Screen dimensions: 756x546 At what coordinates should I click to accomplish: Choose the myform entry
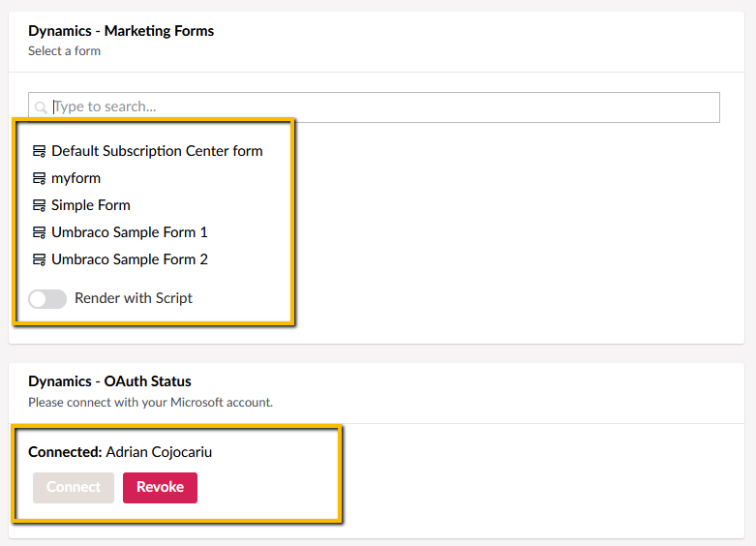(x=76, y=178)
